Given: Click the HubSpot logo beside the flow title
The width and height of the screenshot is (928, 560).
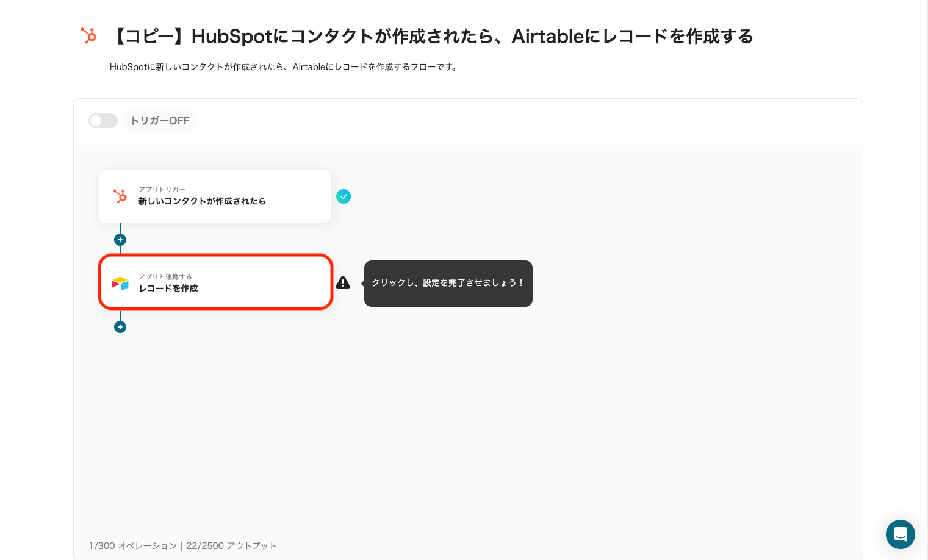Looking at the screenshot, I should 88,35.
